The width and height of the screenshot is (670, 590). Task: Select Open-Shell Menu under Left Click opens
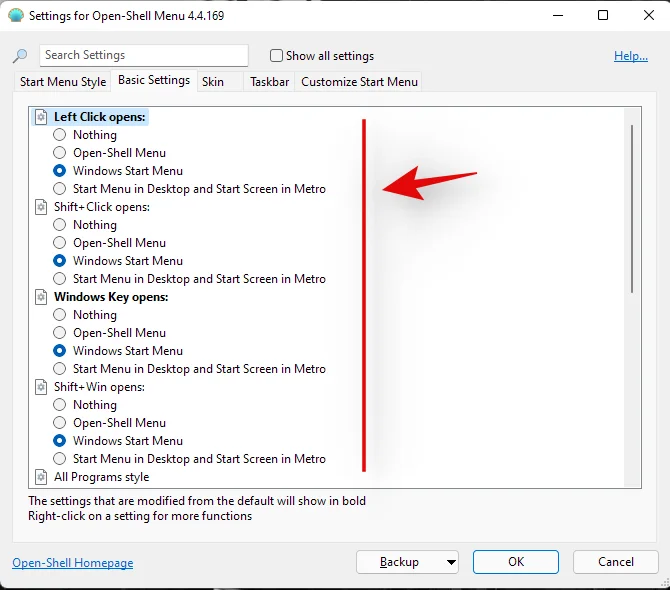pyautogui.click(x=59, y=153)
